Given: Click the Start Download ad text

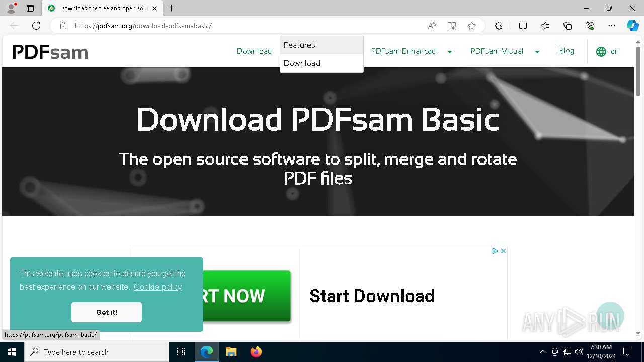Looking at the screenshot, I should 372,296.
